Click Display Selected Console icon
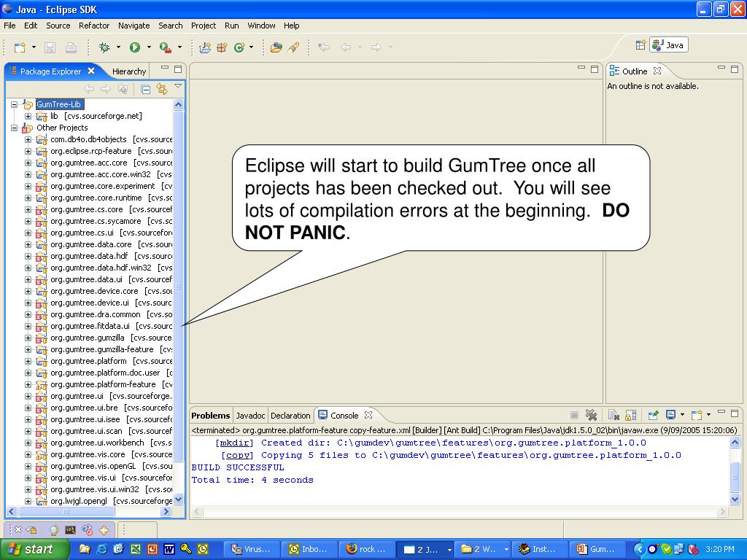 [x=671, y=415]
